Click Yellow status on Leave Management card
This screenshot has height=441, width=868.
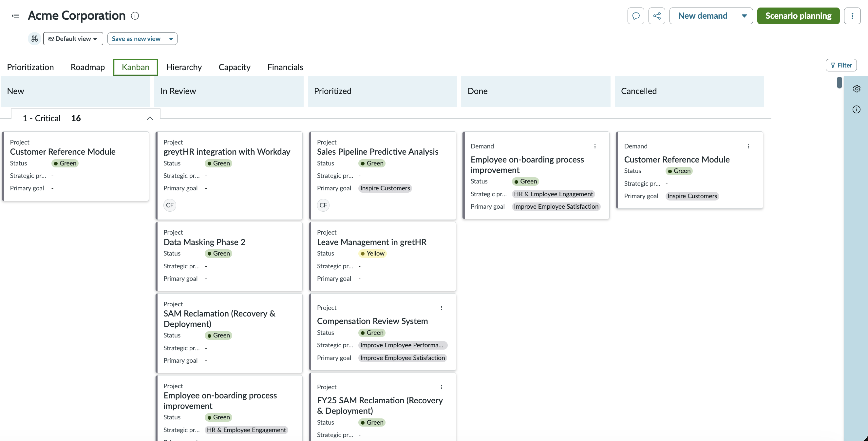pos(372,254)
